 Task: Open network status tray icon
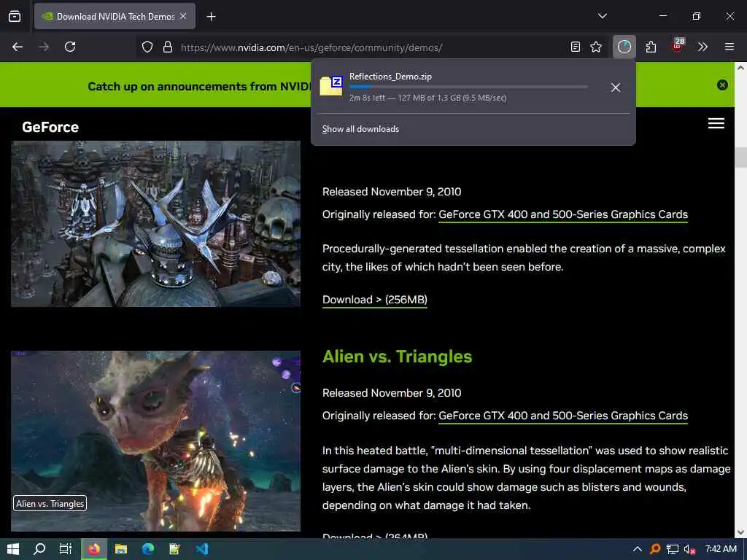click(x=672, y=549)
